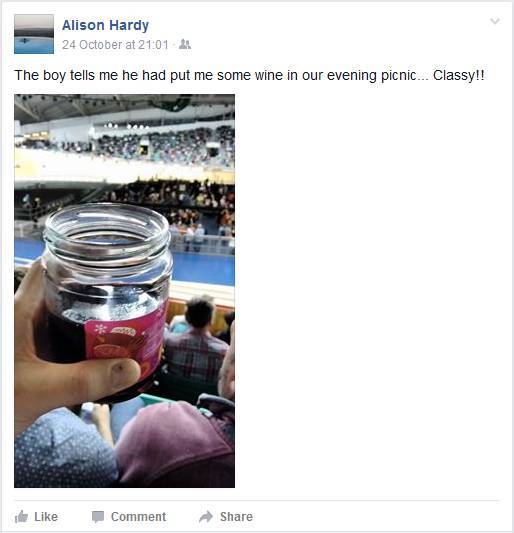The width and height of the screenshot is (514, 533).
Task: Click the Share arrow icon
Action: click(x=206, y=517)
